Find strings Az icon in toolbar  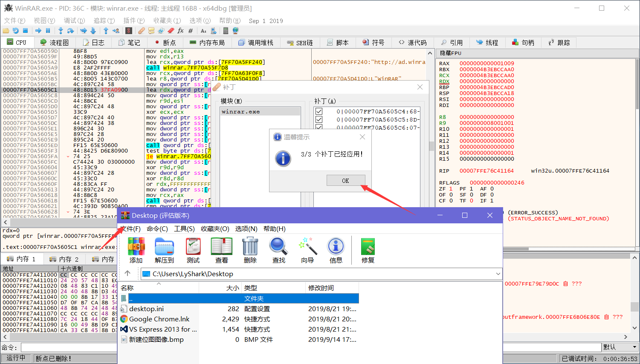click(x=203, y=31)
